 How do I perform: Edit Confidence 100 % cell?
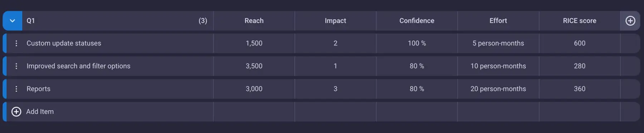(x=417, y=43)
